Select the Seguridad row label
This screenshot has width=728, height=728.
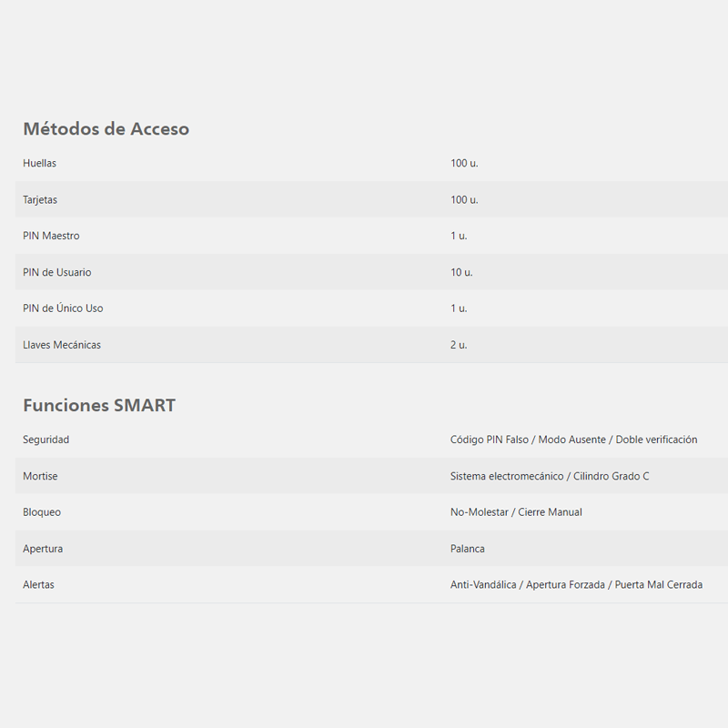46,440
